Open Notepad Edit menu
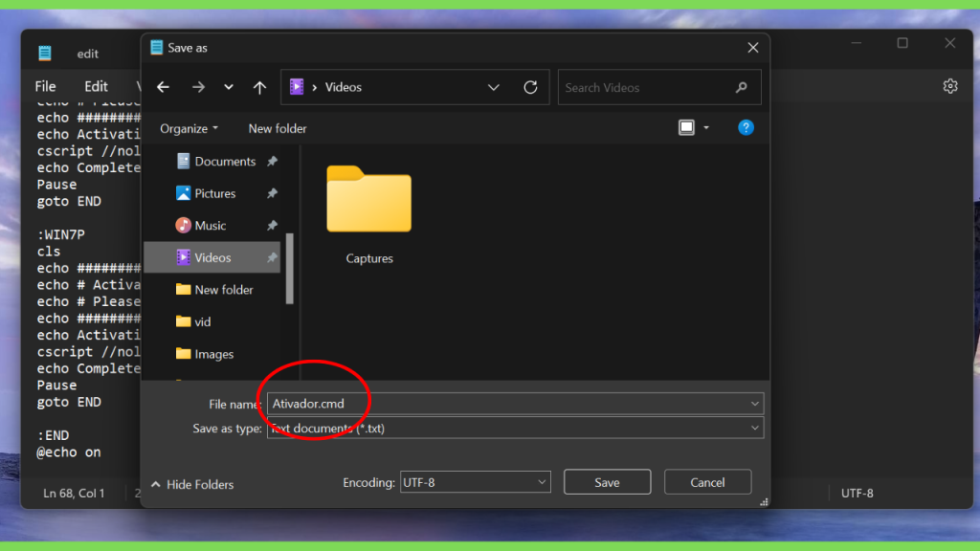980x551 pixels. pos(97,86)
